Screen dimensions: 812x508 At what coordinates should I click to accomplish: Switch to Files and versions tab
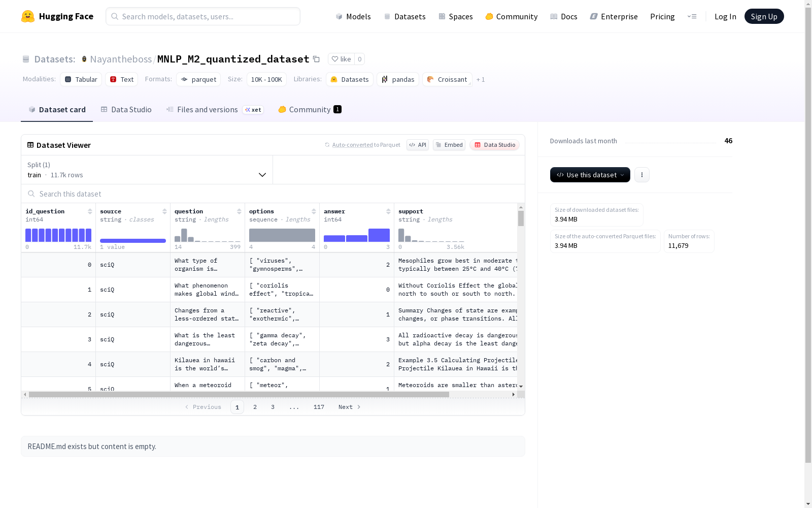[x=215, y=110]
